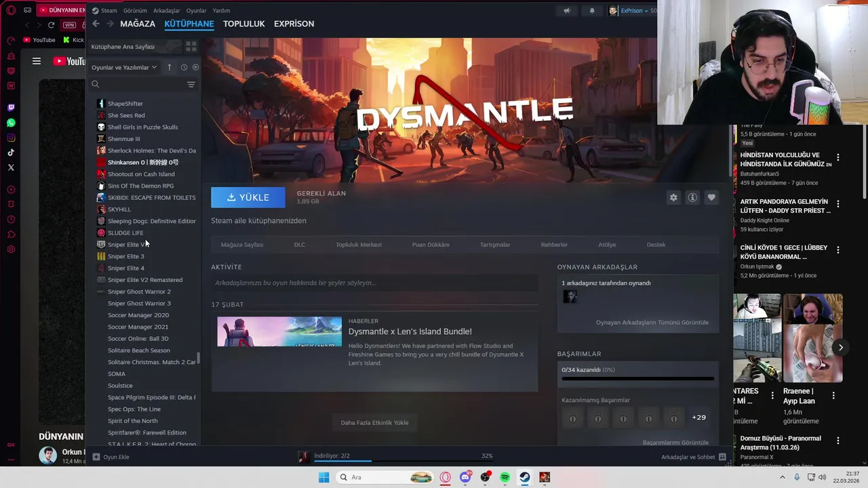
Task: Click the ExPrison profile avatar
Action: 614,11
